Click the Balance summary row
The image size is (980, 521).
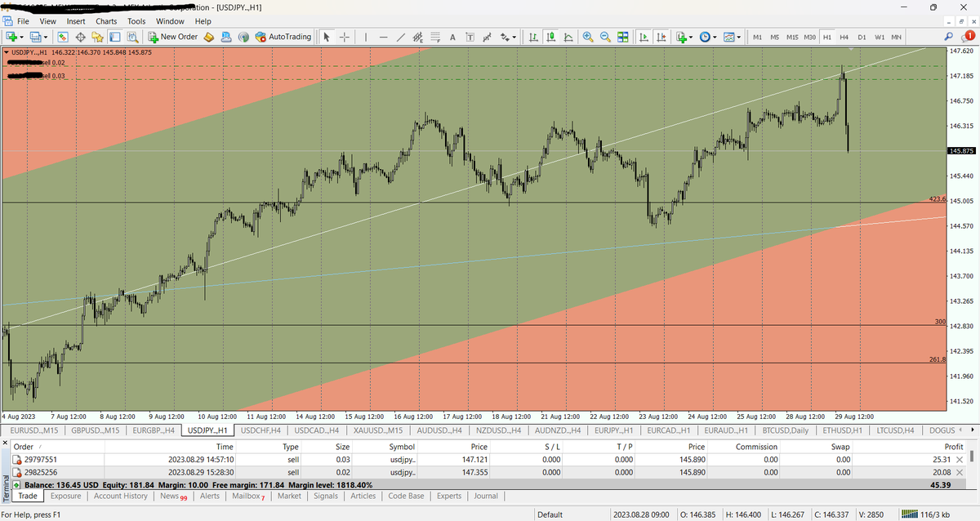[x=490, y=484]
